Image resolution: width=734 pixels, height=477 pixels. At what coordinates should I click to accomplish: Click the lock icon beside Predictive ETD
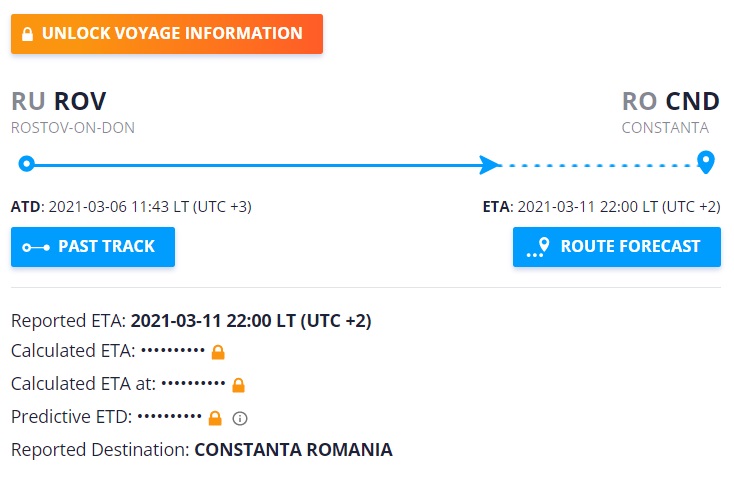[214, 417]
